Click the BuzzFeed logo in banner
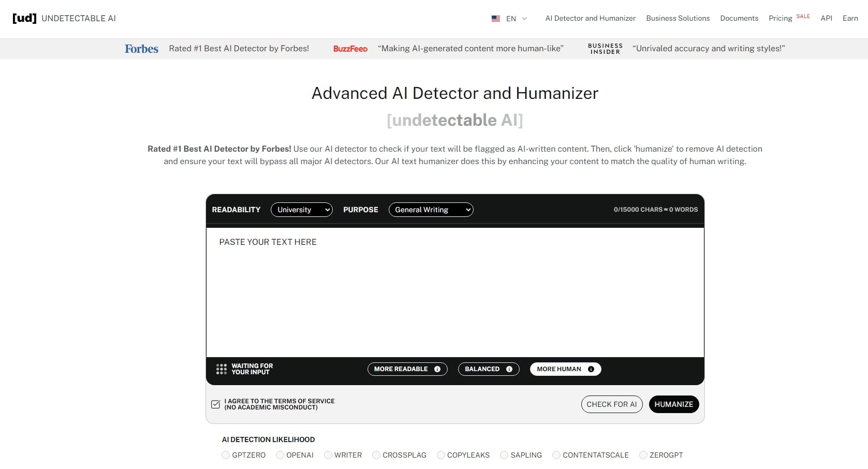The width and height of the screenshot is (868, 469). click(x=350, y=49)
